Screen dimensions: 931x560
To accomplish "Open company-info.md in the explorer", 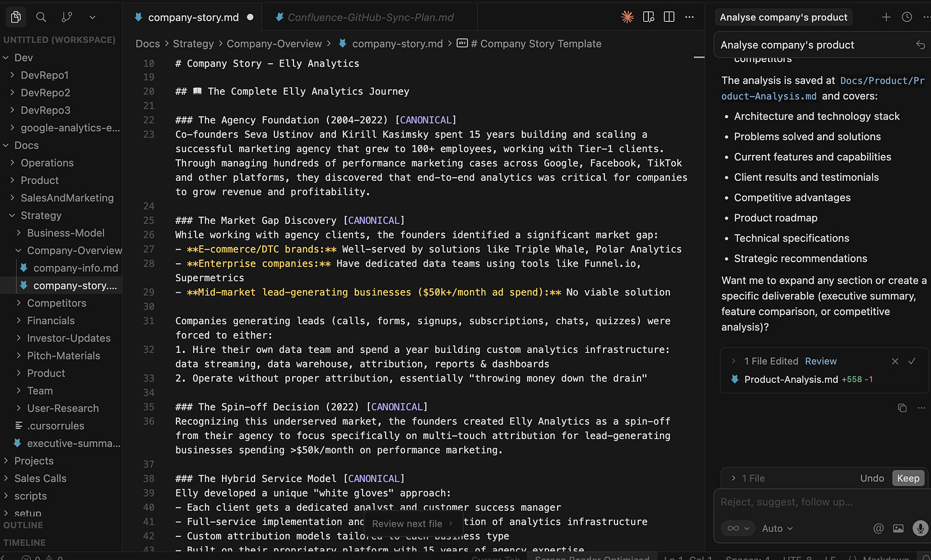I will (61, 268).
